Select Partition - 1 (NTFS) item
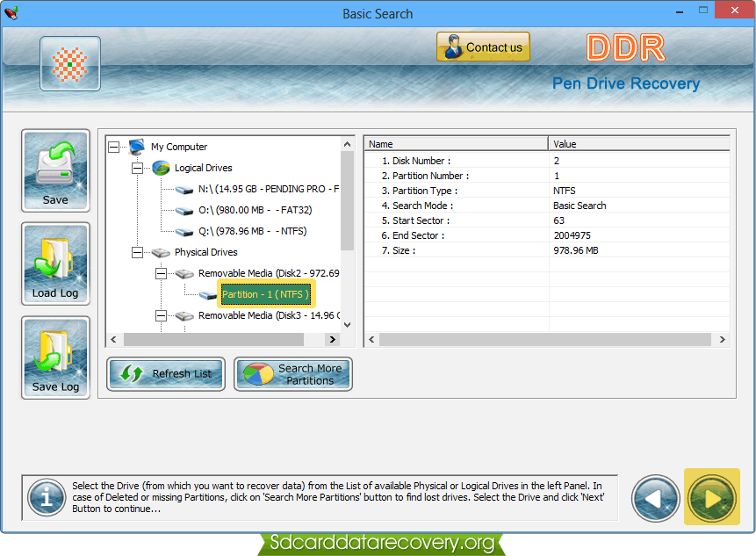The height and width of the screenshot is (556, 756). click(266, 294)
